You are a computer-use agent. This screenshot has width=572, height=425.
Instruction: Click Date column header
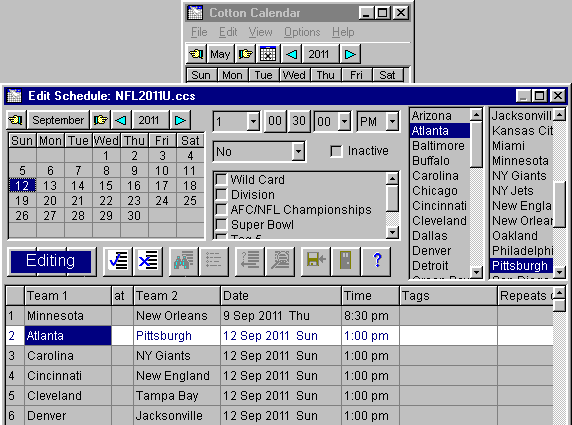click(281, 295)
